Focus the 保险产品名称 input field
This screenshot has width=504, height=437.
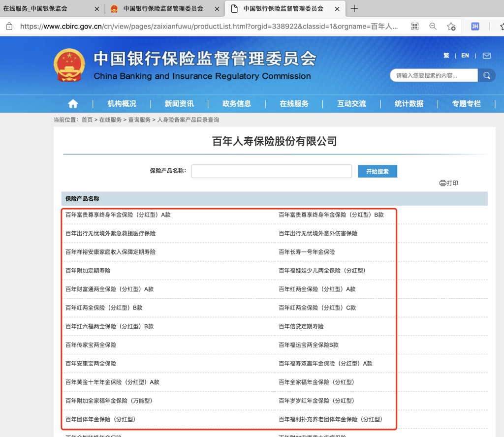(271, 171)
